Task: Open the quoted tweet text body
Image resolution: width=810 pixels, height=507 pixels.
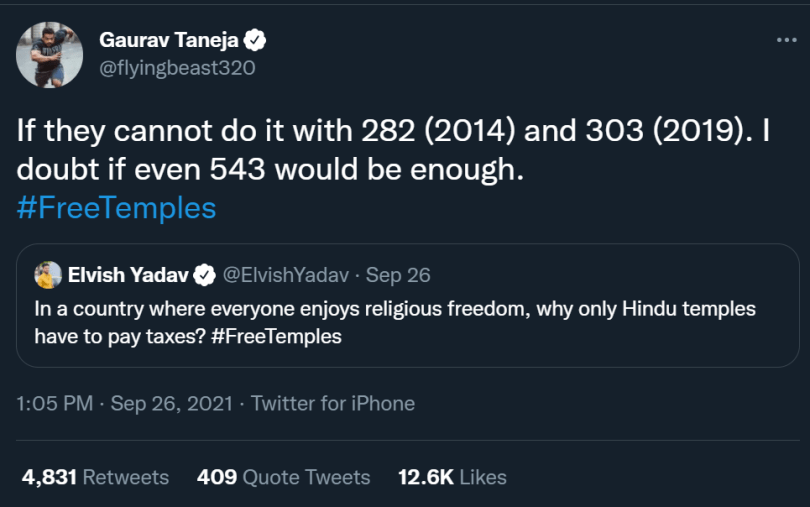Action: coord(395,322)
